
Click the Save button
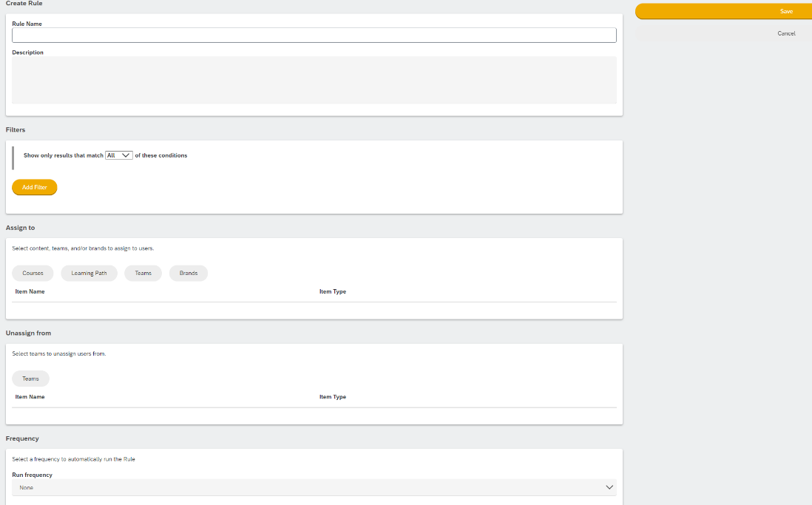[x=723, y=11]
